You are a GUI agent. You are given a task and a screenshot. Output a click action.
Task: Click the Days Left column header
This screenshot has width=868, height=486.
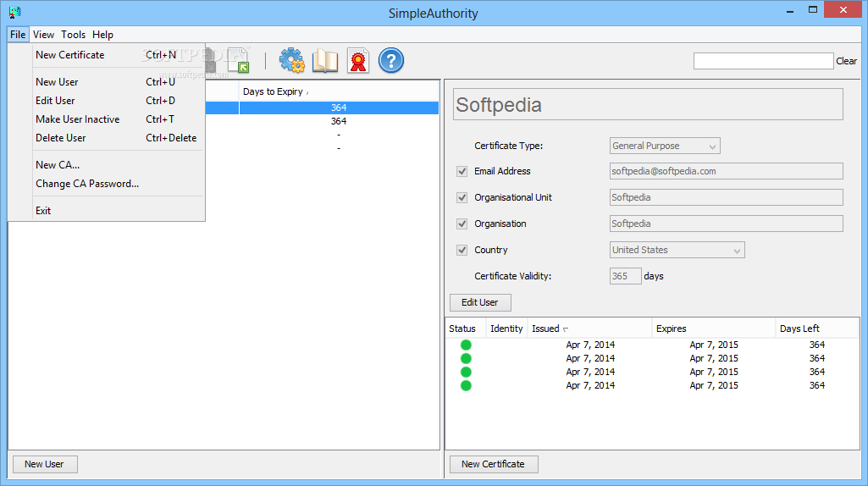(x=817, y=329)
